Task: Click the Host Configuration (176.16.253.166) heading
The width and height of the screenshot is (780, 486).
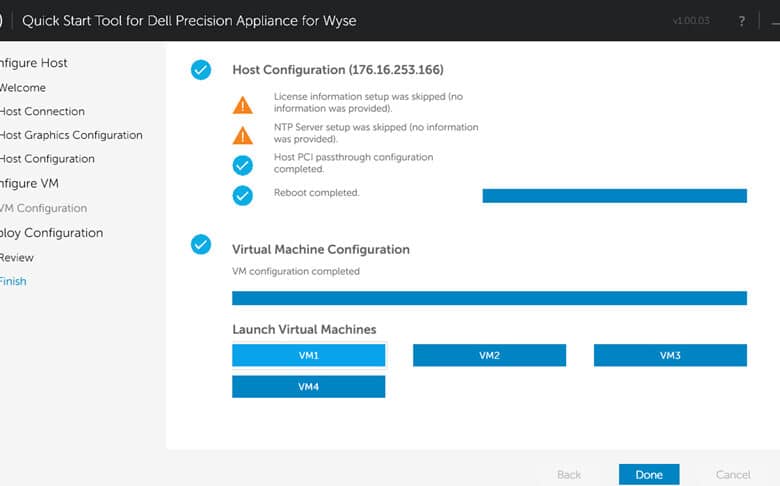Action: coord(338,70)
